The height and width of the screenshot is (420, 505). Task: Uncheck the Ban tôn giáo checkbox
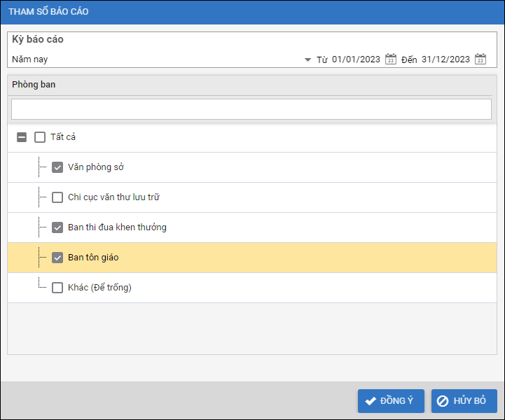coord(57,258)
